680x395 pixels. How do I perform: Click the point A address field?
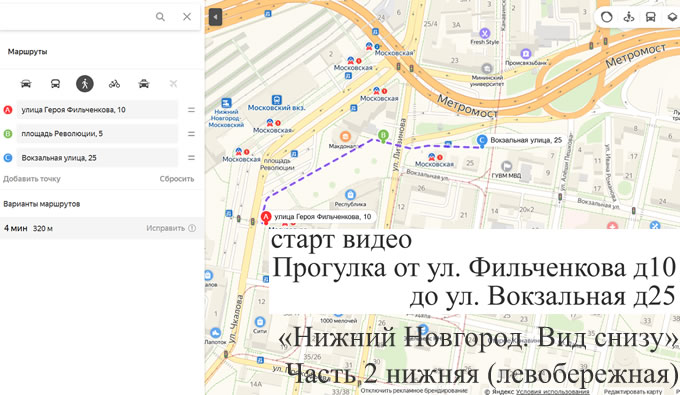[x=97, y=110]
